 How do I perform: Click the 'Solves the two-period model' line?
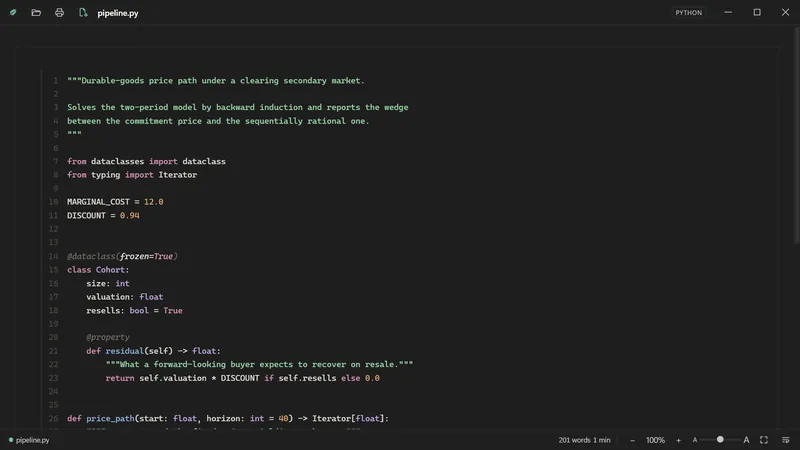pyautogui.click(x=238, y=108)
